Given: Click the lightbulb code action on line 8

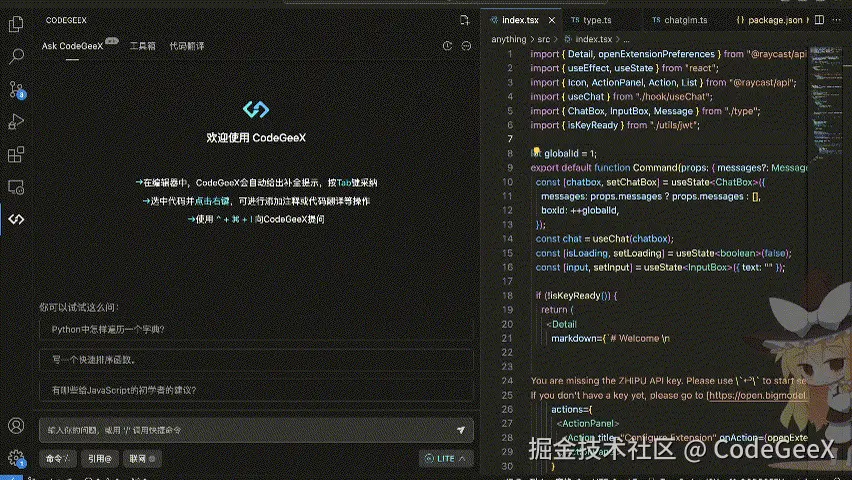Looking at the screenshot, I should (536, 151).
